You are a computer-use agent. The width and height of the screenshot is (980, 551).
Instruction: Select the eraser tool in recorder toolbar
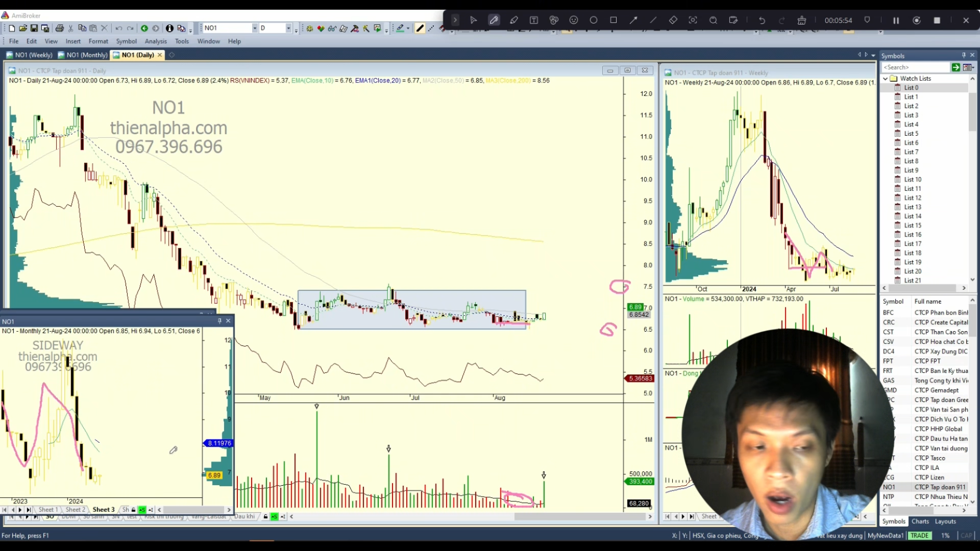(673, 20)
